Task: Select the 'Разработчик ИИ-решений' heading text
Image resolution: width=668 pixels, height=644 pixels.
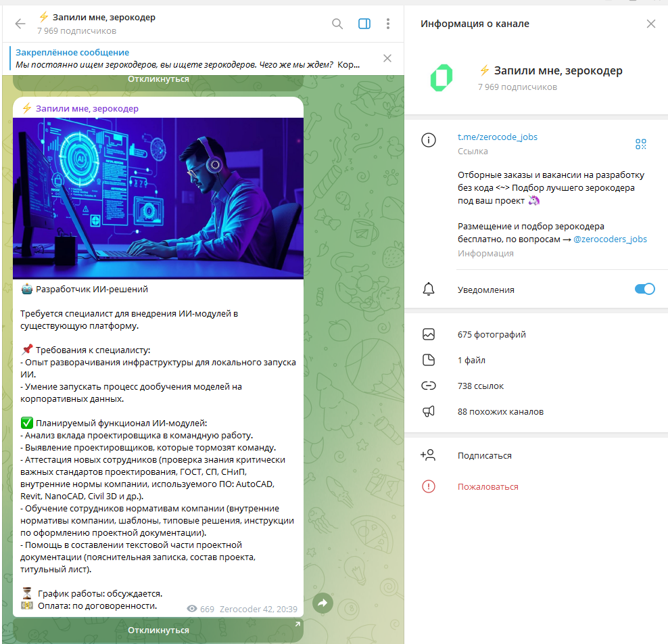Action: 91,290
